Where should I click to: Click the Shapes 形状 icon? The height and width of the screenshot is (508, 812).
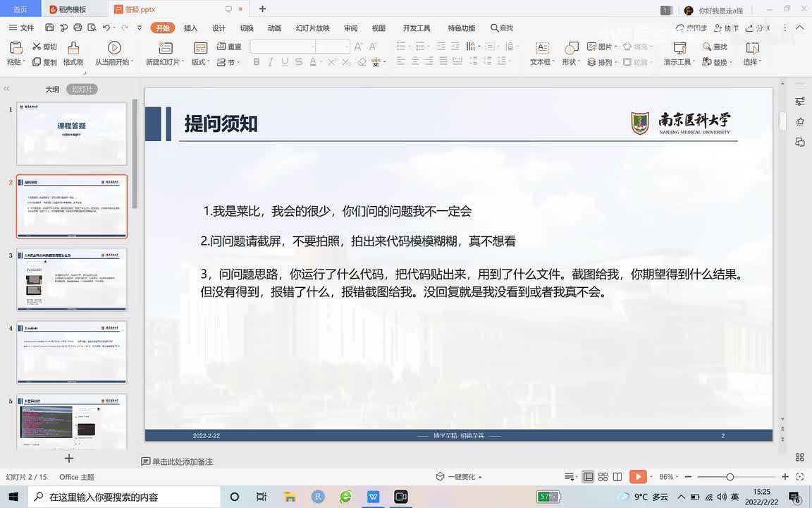pos(571,48)
